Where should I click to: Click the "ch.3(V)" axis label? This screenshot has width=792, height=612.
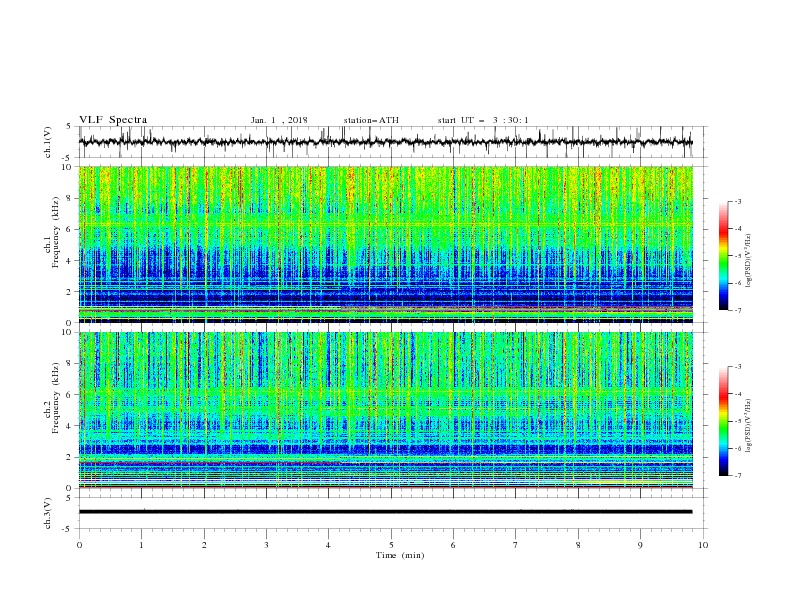coord(48,513)
